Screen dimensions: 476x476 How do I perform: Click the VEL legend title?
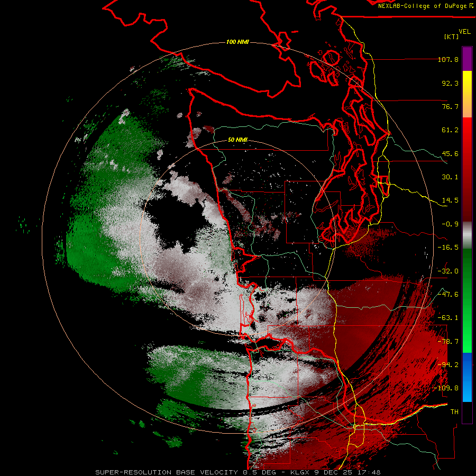tap(465, 32)
